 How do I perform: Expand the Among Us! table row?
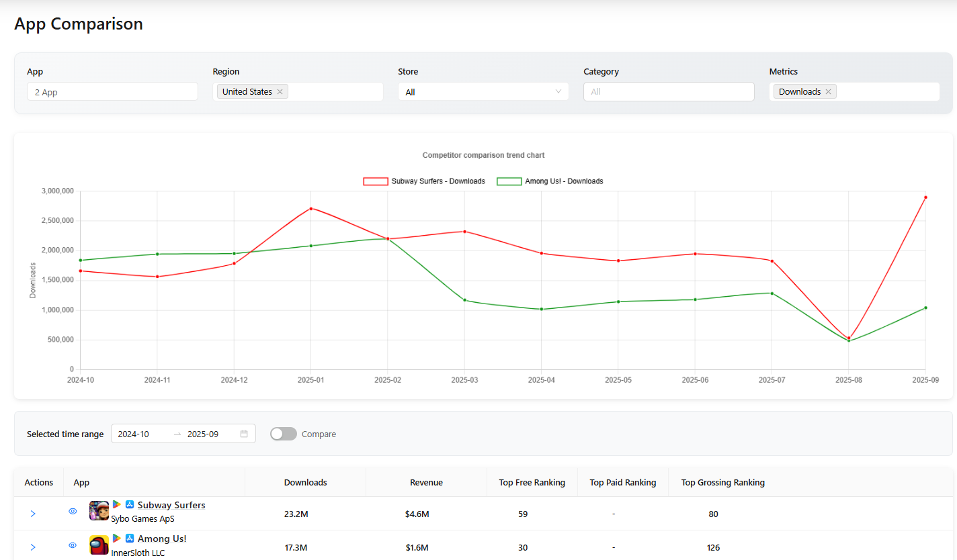[33, 547]
